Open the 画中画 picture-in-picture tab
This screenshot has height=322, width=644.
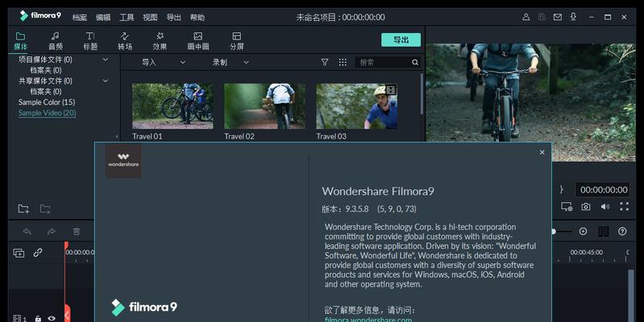pyautogui.click(x=198, y=41)
